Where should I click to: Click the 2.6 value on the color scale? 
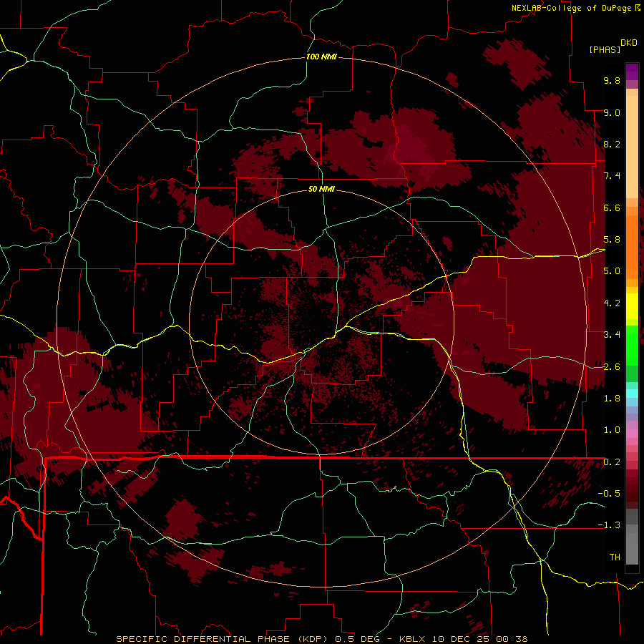click(612, 367)
